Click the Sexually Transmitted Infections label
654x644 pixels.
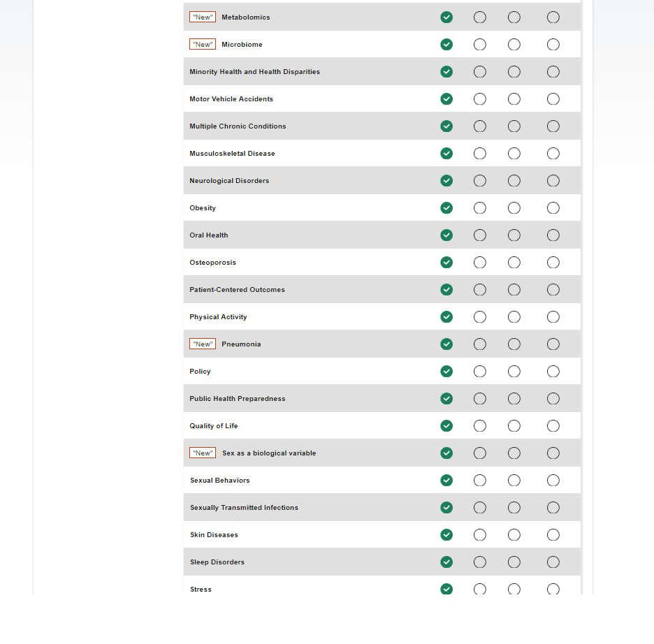[244, 508]
